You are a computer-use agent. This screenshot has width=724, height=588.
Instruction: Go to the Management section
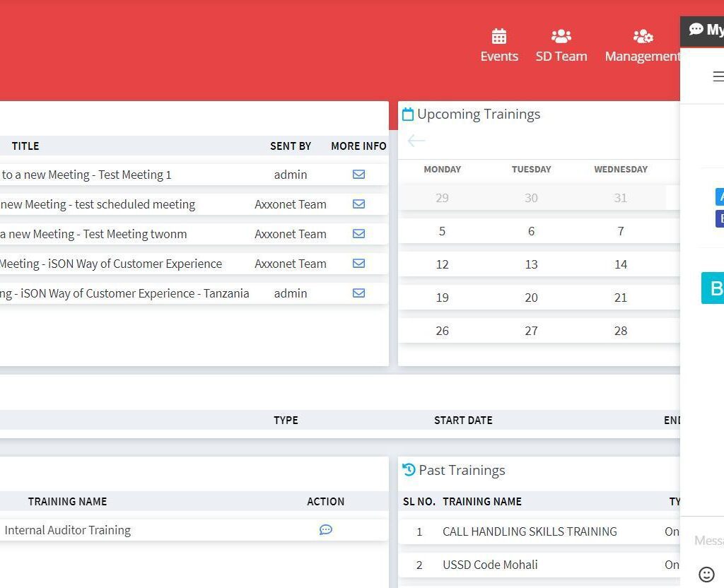(x=642, y=46)
